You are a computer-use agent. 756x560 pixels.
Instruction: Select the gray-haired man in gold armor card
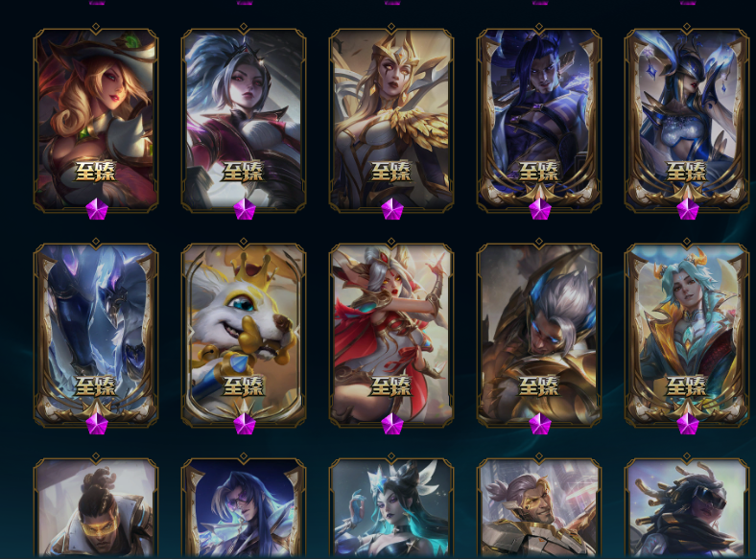pos(539,335)
